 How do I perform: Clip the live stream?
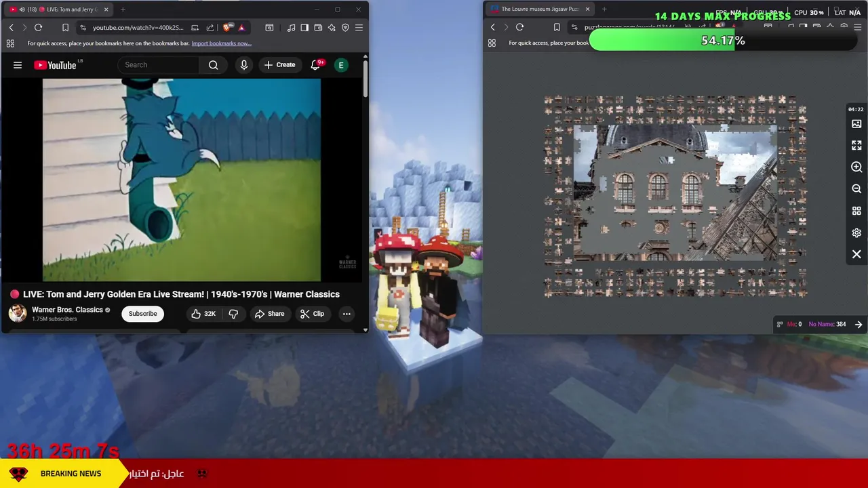(312, 314)
